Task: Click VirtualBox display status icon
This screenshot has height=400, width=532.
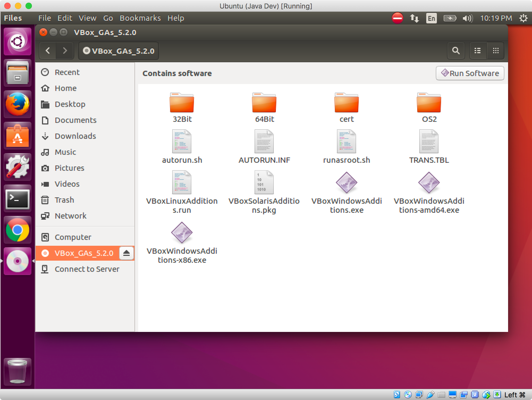Action: pos(453,394)
